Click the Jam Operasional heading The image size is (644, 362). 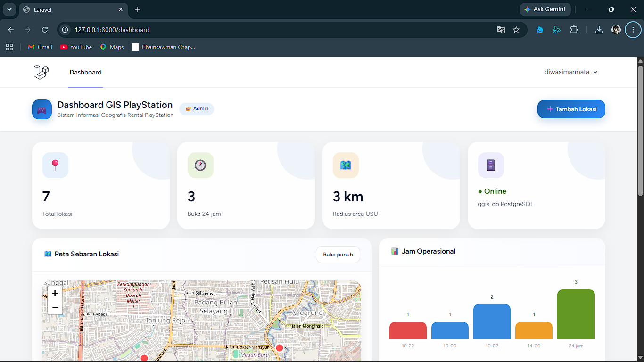(429, 251)
